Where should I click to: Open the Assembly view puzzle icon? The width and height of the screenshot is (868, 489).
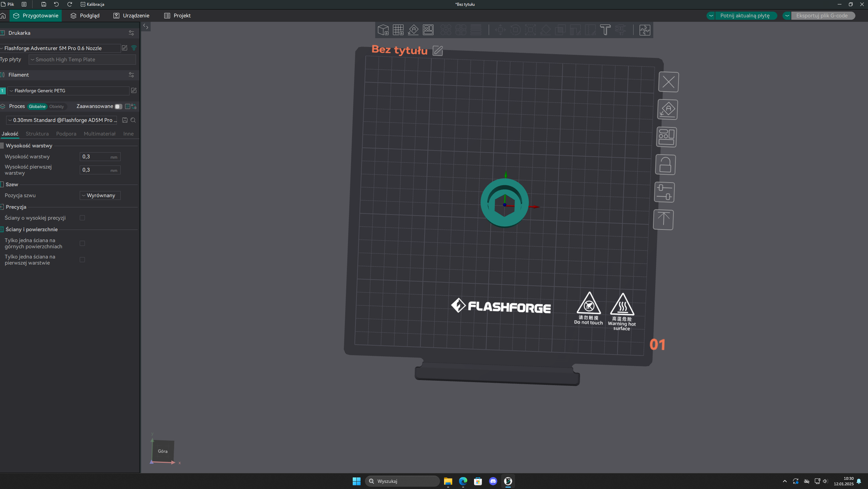(645, 30)
